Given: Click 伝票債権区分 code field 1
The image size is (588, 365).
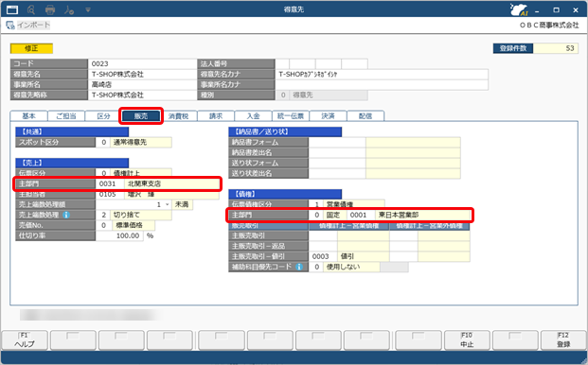Looking at the screenshot, I should pos(316,204).
